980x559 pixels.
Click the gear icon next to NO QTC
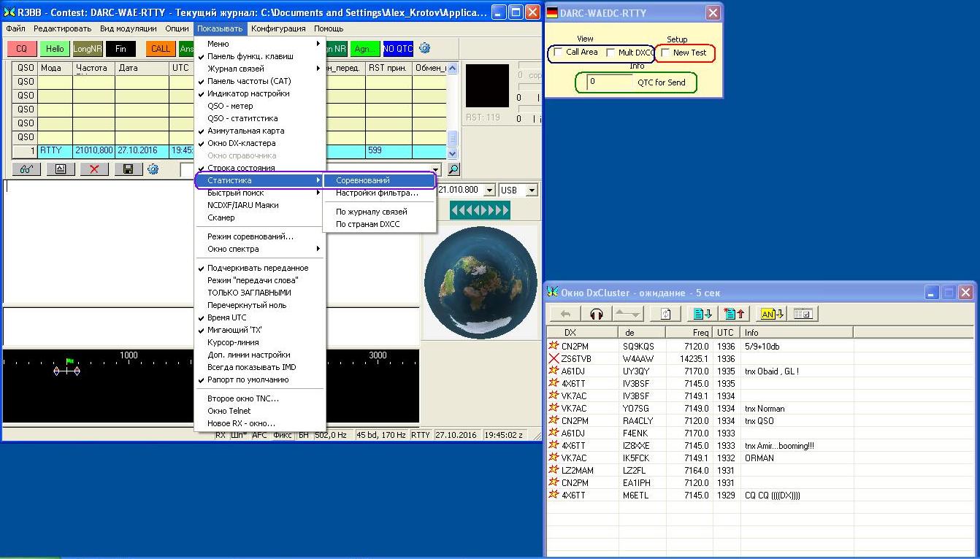(424, 49)
